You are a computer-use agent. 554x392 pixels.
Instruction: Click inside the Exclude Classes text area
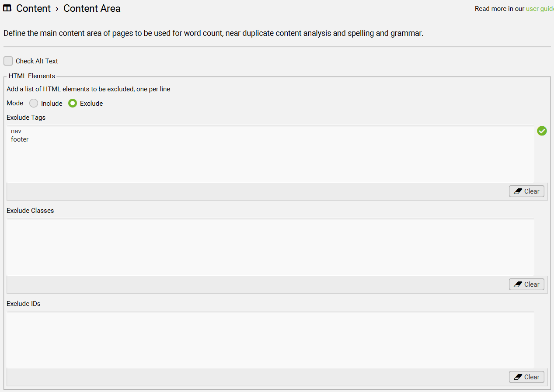click(x=270, y=247)
